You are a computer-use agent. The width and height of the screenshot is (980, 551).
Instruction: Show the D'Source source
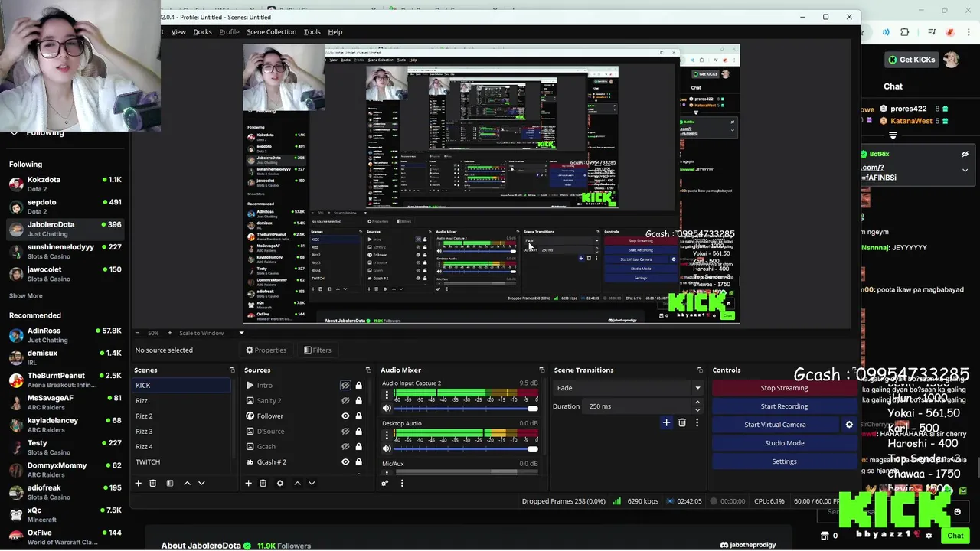click(345, 432)
